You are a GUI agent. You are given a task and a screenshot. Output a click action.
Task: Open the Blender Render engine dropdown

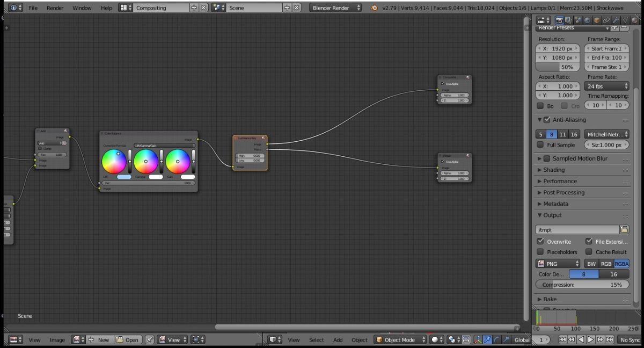point(336,8)
